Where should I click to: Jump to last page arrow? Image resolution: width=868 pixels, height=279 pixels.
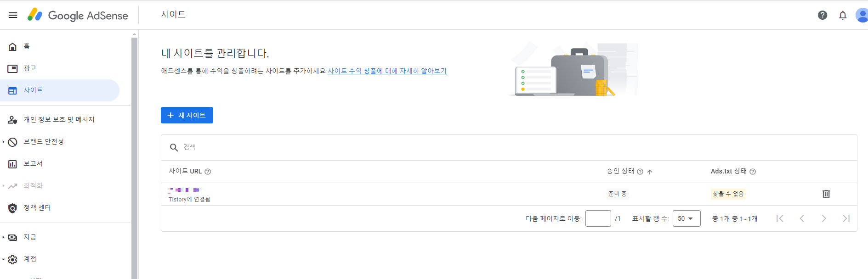(x=846, y=218)
